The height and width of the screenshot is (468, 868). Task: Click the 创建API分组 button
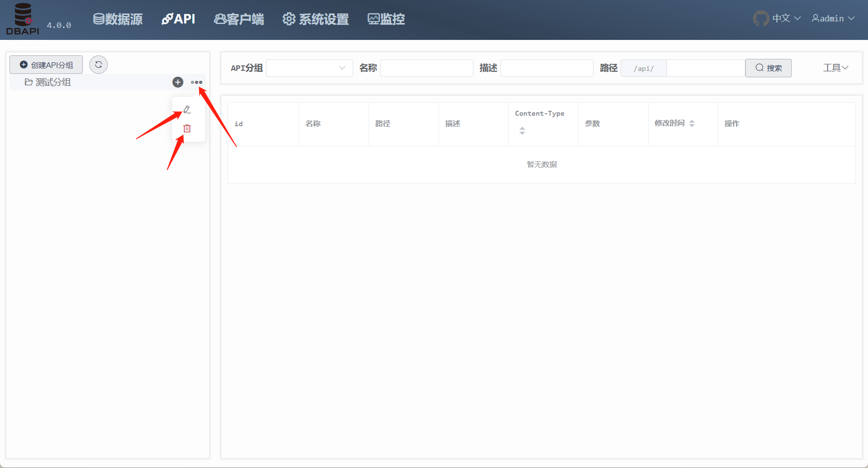[46, 65]
